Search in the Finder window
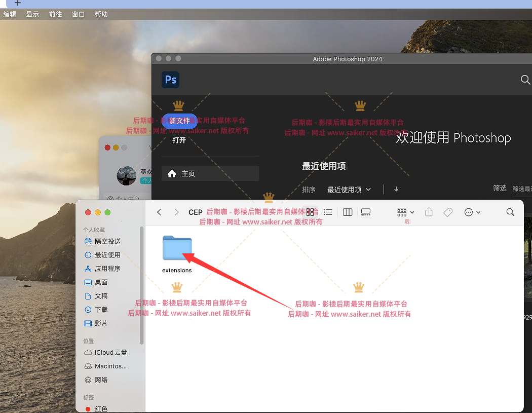Image resolution: width=532 pixels, height=413 pixels. point(510,212)
